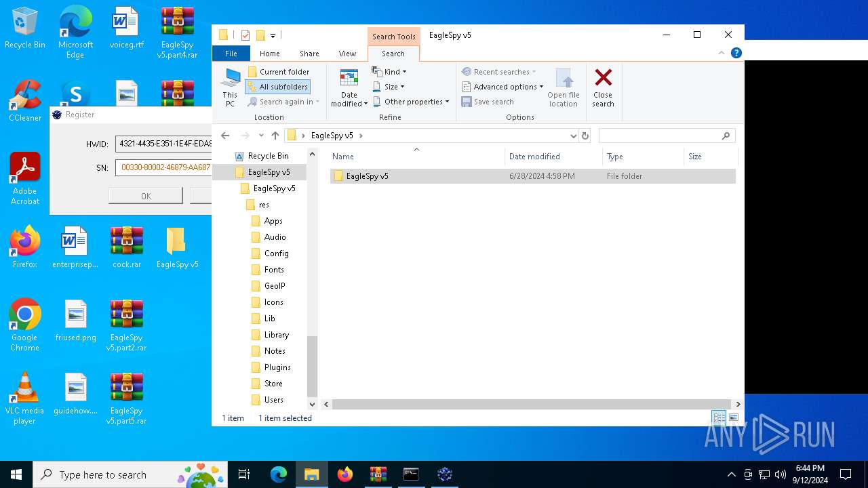Go up one folder level arrow
This screenshot has width=868, height=488.
(275, 136)
